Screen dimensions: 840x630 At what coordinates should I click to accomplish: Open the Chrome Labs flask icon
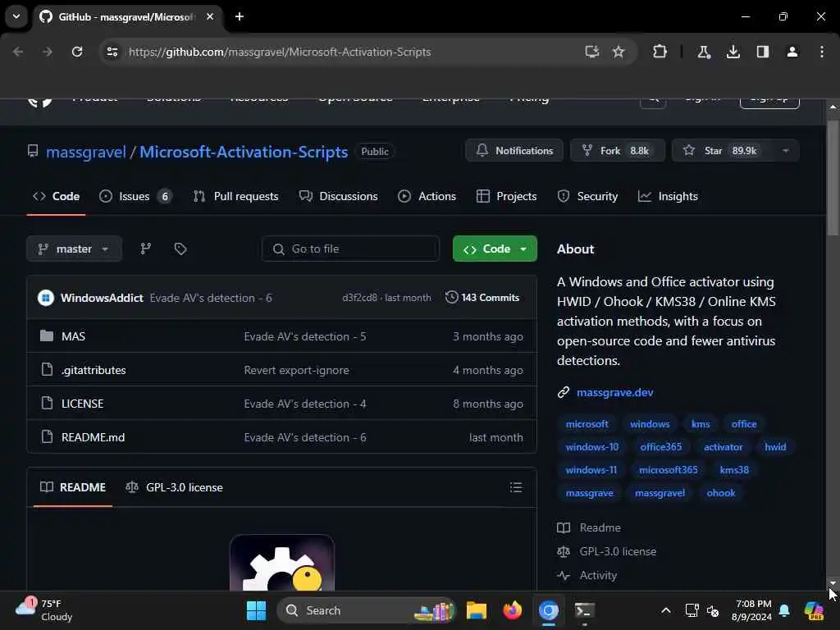(704, 52)
